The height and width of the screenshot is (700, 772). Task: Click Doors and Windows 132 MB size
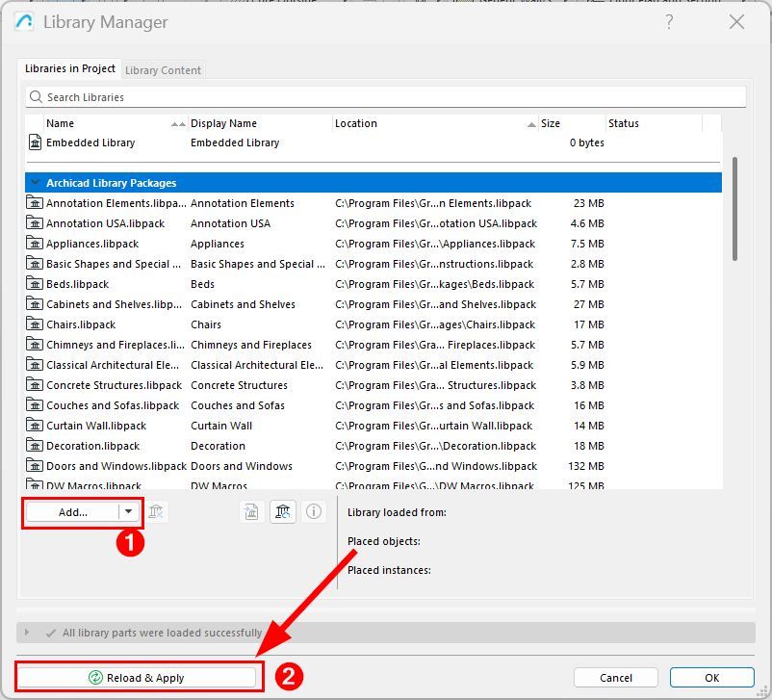pyautogui.click(x=586, y=465)
